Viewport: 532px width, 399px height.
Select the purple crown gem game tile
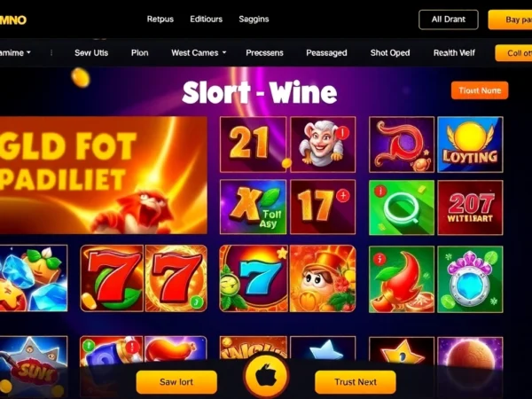(470, 279)
